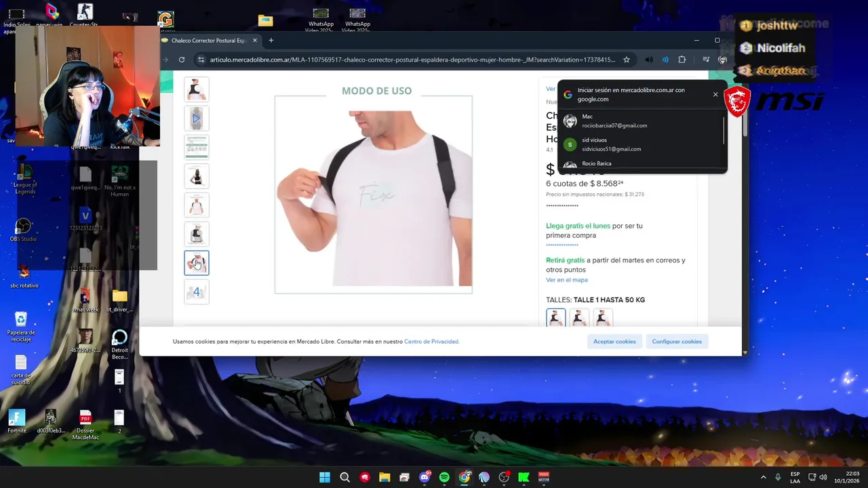Viewport: 868px width, 488px height.
Task: Choose the Mac Google account
Action: coord(641,121)
